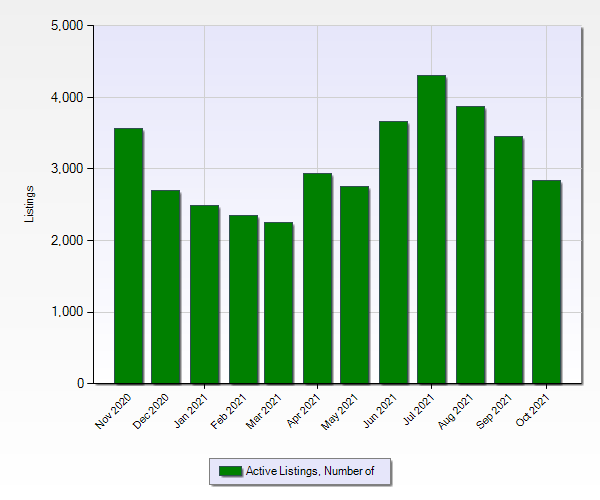Click the 1,000 y-axis tick label
Image resolution: width=600 pixels, height=500 pixels.
click(66, 312)
